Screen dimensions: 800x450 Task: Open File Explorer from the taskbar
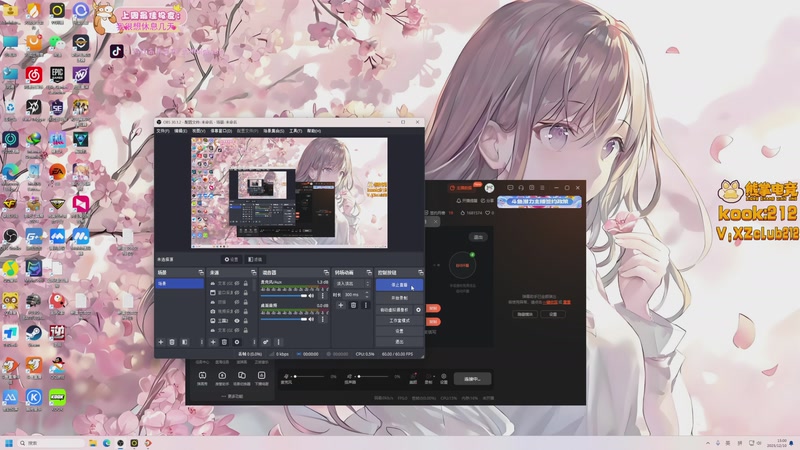point(93,443)
